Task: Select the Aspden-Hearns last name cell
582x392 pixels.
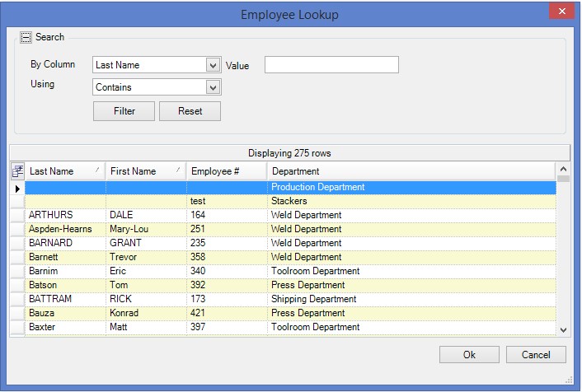Action: [65, 229]
